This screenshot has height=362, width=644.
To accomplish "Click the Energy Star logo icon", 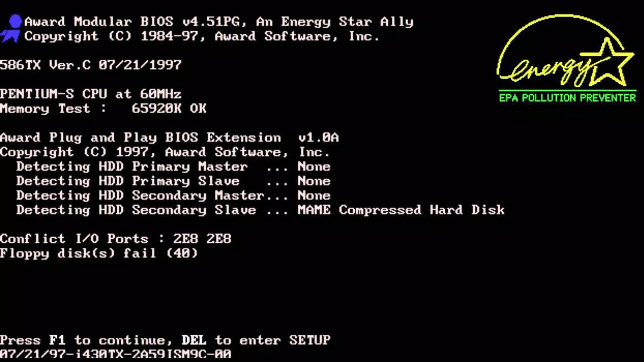I will (566, 57).
